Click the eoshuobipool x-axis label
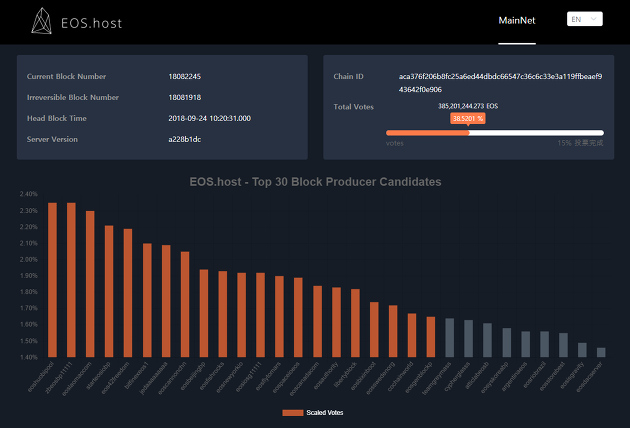Image resolution: width=630 pixels, height=428 pixels. [x=41, y=377]
